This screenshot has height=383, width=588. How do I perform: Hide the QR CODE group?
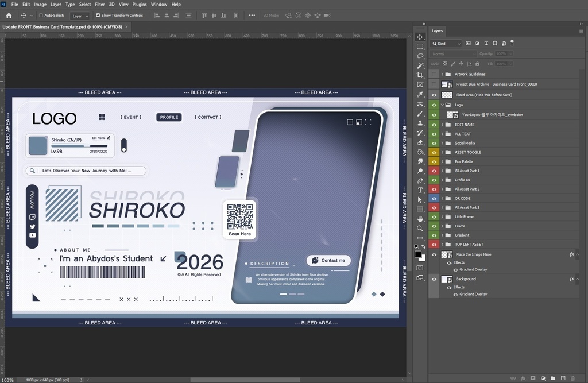434,199
